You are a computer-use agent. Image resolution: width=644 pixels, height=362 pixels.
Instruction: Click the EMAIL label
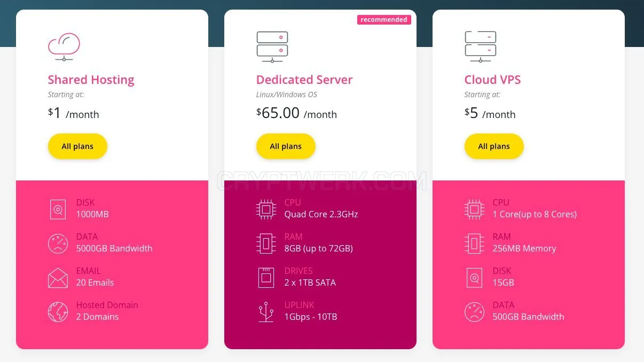(88, 271)
